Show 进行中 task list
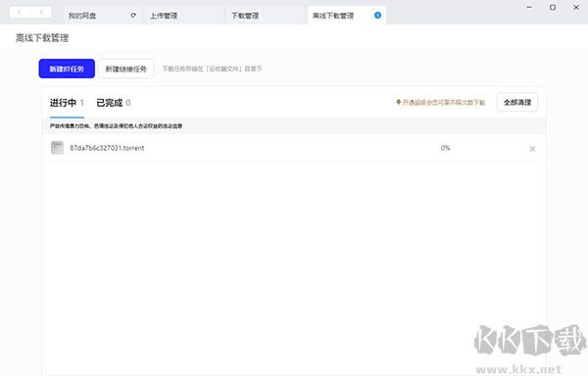This screenshot has height=376, width=588. pyautogui.click(x=67, y=103)
